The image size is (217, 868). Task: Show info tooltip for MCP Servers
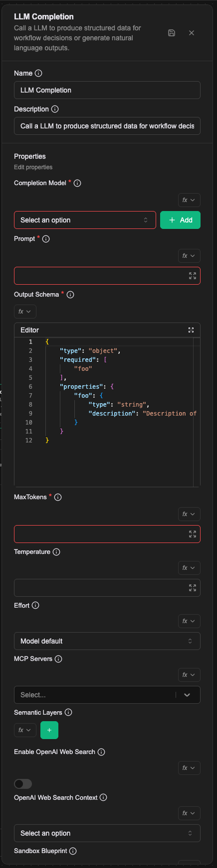coord(58,659)
